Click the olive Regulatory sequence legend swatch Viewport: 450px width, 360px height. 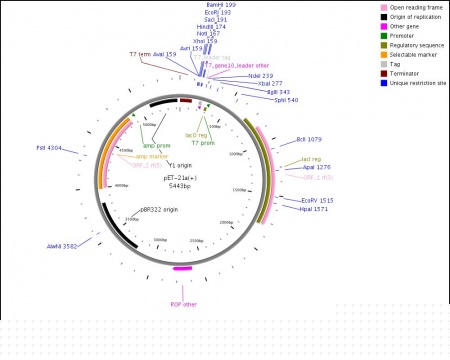point(384,45)
